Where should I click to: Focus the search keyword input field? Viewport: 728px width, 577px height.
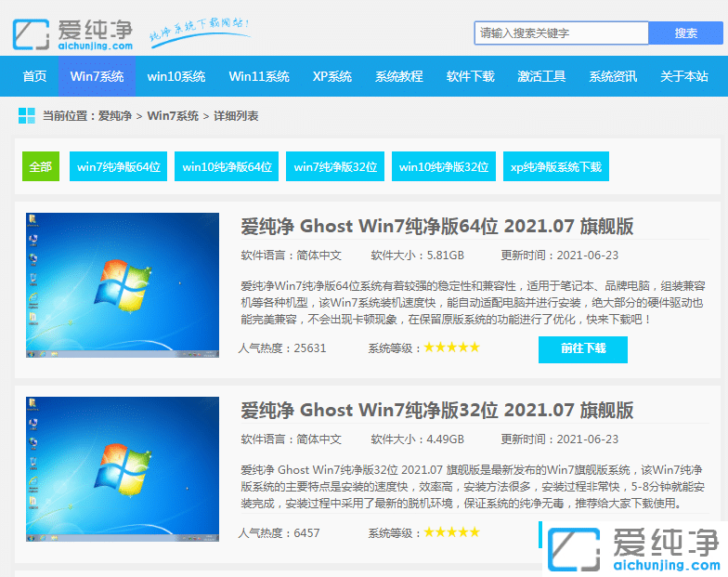click(x=561, y=33)
